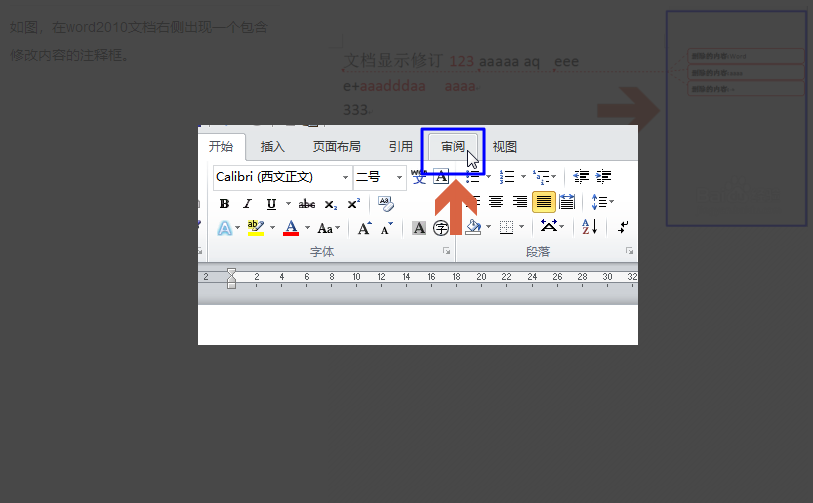Viewport: 813px width, 503px height.
Task: Toggle Italic formatting
Action: click(x=247, y=204)
